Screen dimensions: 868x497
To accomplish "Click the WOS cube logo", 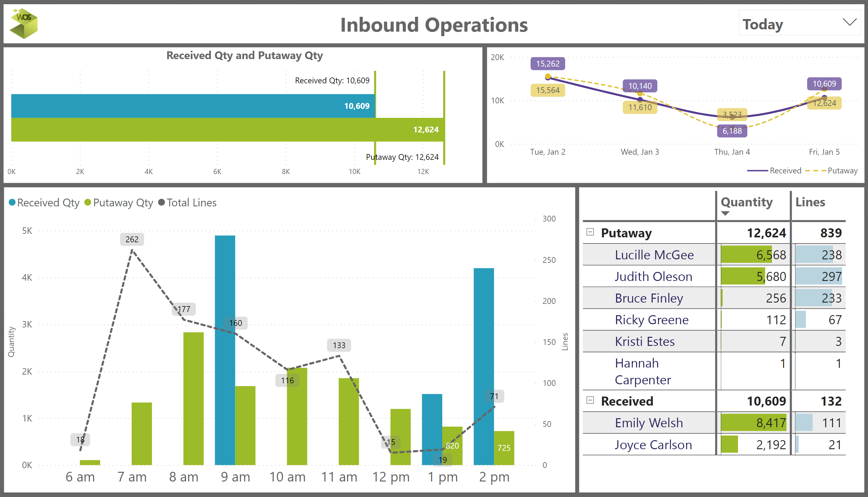I will pos(24,23).
